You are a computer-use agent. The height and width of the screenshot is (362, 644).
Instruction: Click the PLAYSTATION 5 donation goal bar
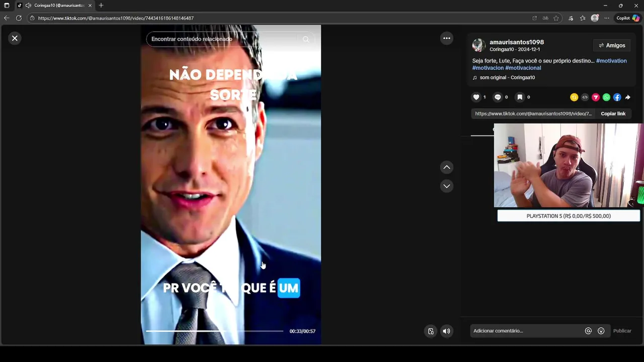click(x=569, y=216)
